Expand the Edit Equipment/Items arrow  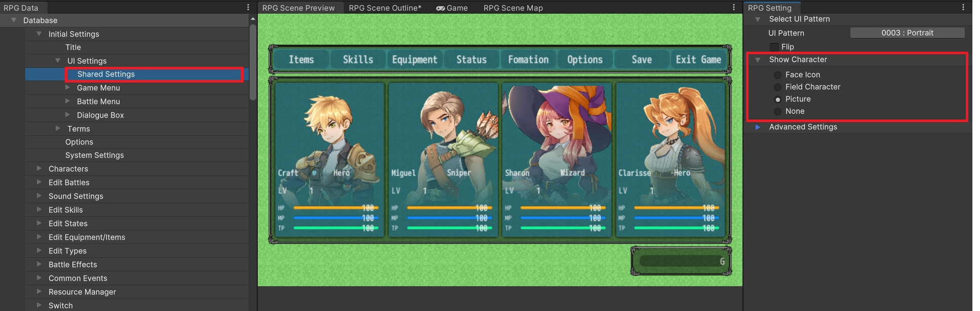[x=39, y=237]
